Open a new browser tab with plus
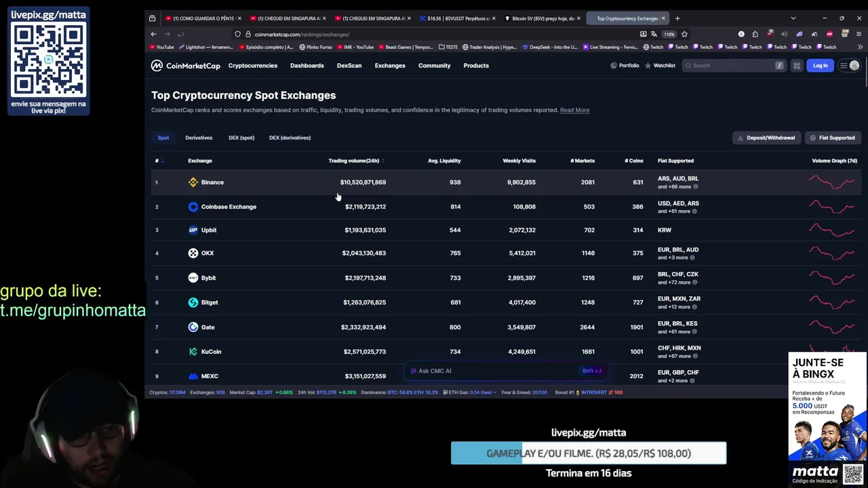Image resolution: width=868 pixels, height=488 pixels. (x=677, y=18)
